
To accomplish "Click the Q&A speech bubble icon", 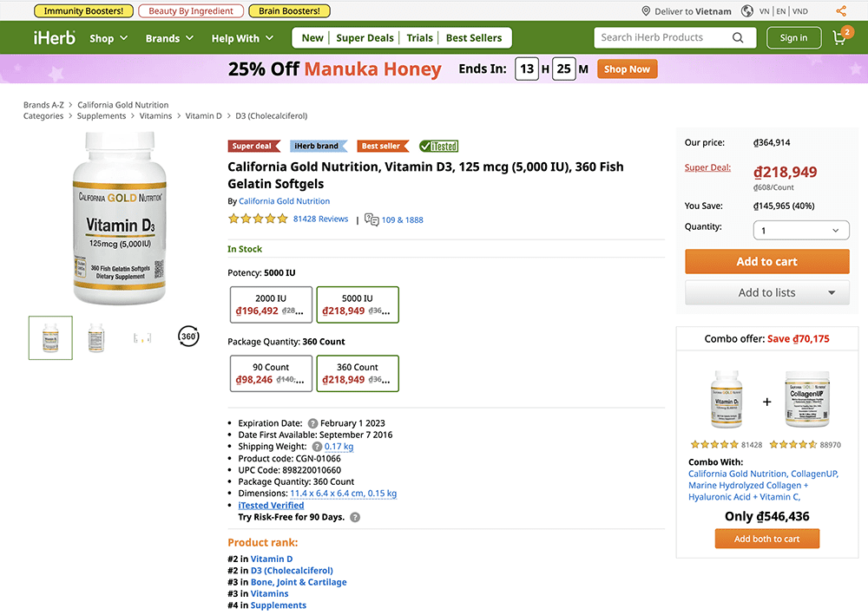I will (372, 219).
